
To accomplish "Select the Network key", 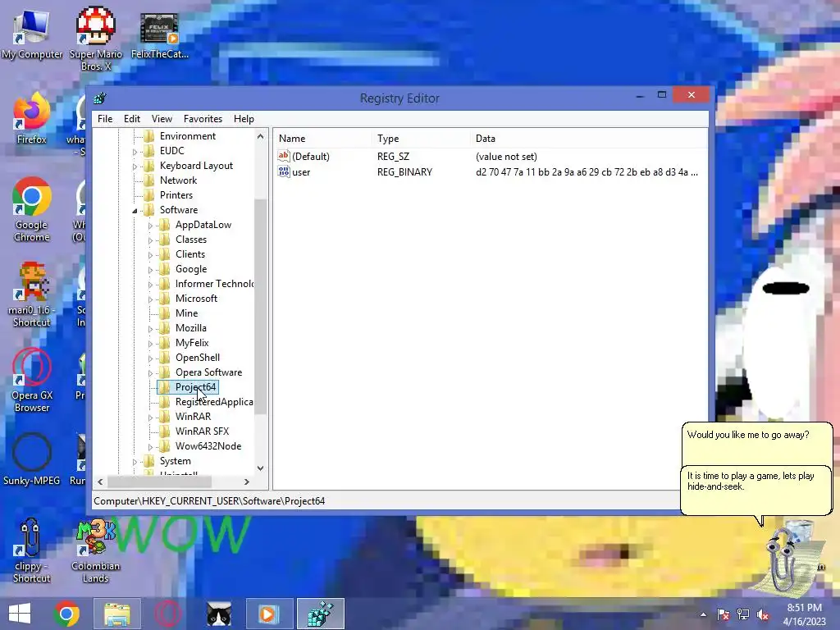I will click(178, 180).
